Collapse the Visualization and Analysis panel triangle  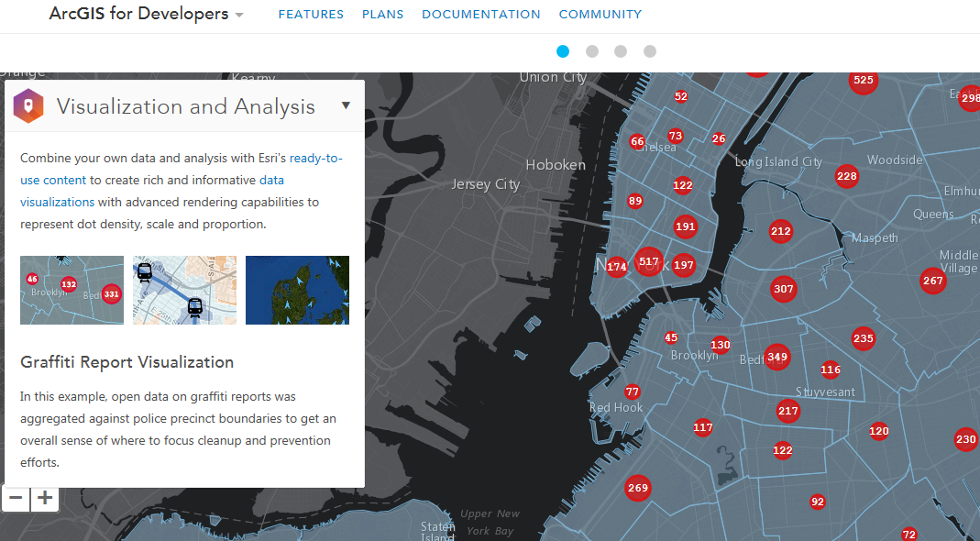tap(346, 105)
